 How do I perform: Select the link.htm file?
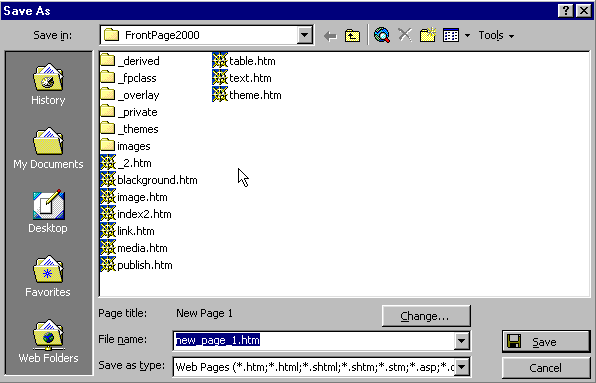click(128, 231)
